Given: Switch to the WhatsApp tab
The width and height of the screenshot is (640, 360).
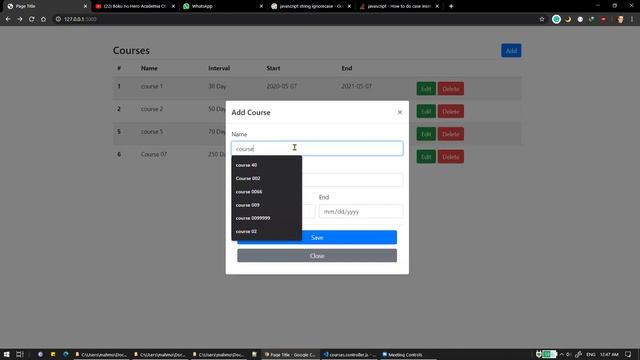Looking at the screenshot, I should (222, 6).
